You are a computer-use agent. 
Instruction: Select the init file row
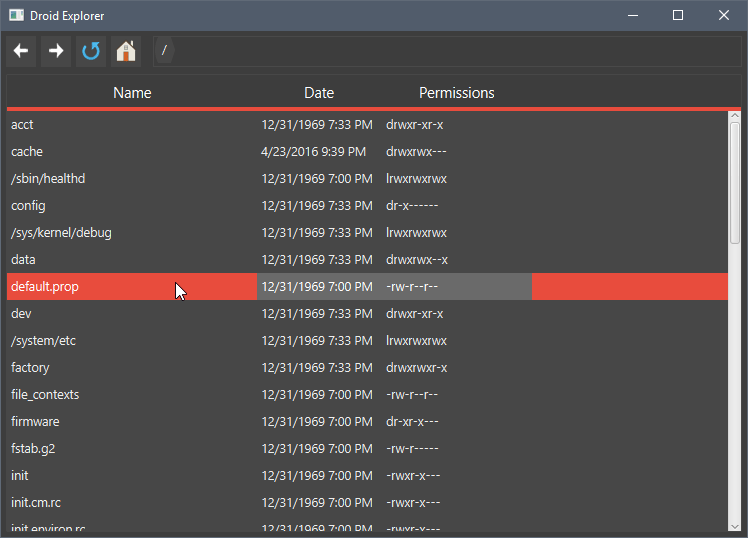point(367,476)
